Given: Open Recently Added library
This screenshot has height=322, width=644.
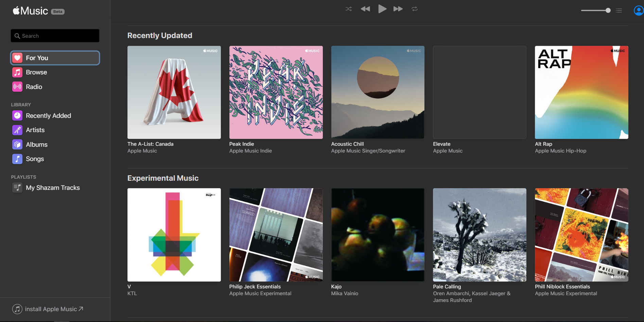Looking at the screenshot, I should pos(48,116).
